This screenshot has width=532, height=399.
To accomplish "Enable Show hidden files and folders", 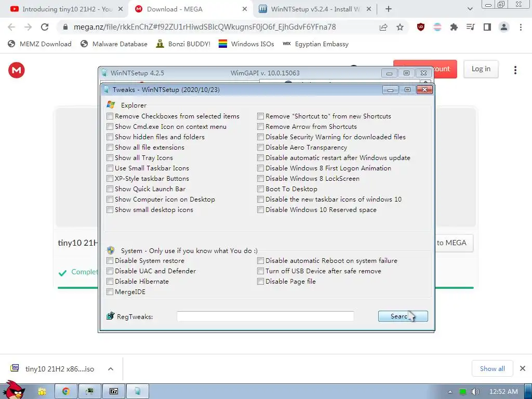I will (110, 137).
